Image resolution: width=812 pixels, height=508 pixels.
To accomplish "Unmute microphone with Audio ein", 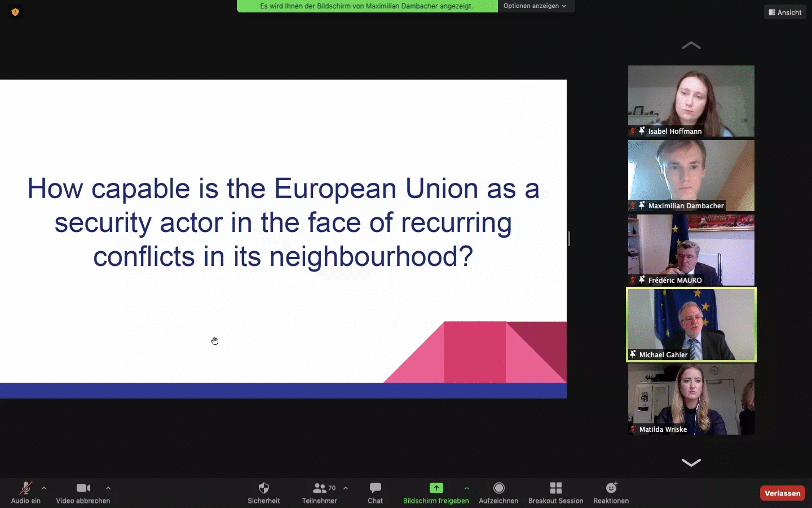I will 26,488.
